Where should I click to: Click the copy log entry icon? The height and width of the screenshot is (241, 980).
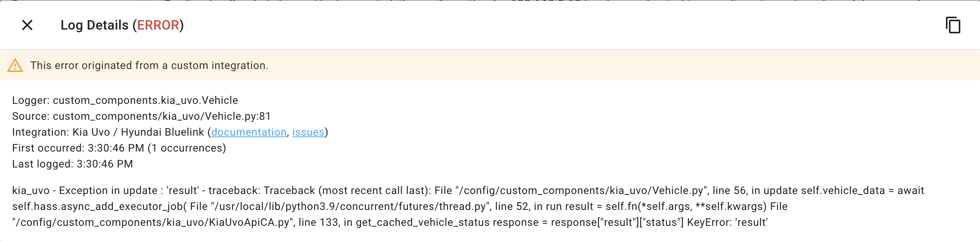[x=953, y=26]
